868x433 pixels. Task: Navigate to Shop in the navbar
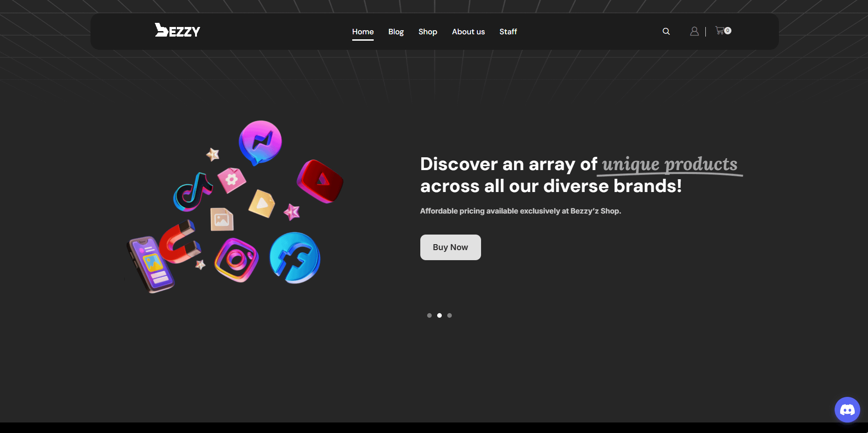click(x=428, y=32)
